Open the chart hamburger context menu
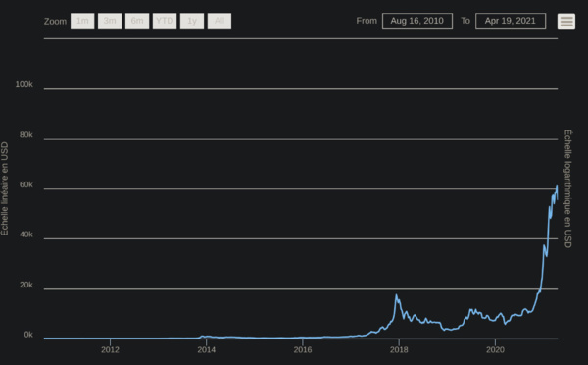 [566, 22]
